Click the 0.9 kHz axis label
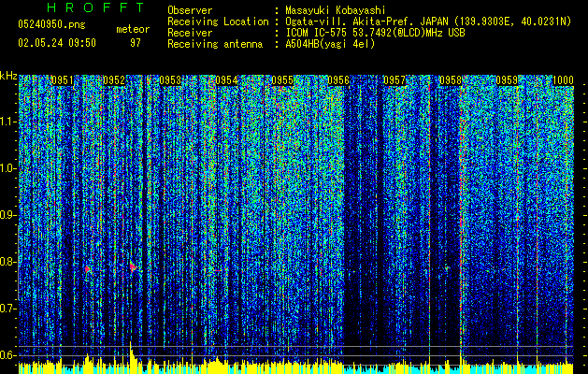The height and width of the screenshot is (374, 588). coord(8,215)
